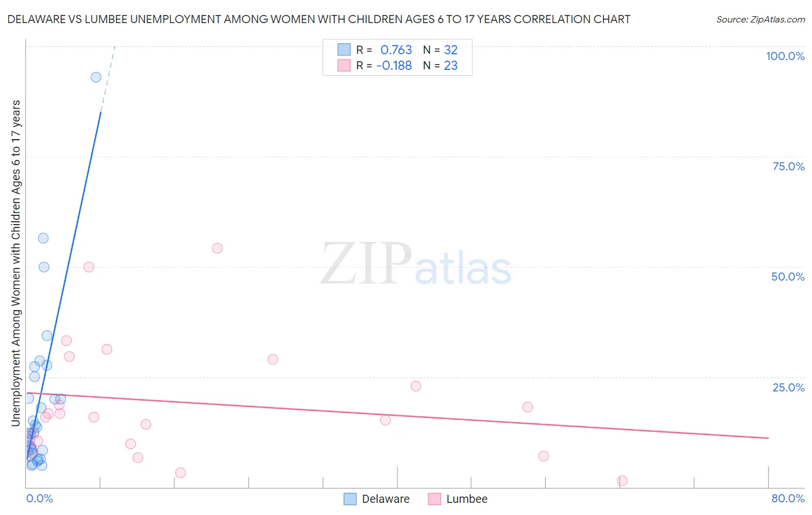The height and width of the screenshot is (515, 812).
Task: Click the Source: ZipAtlas.com text
Action: tap(761, 19)
